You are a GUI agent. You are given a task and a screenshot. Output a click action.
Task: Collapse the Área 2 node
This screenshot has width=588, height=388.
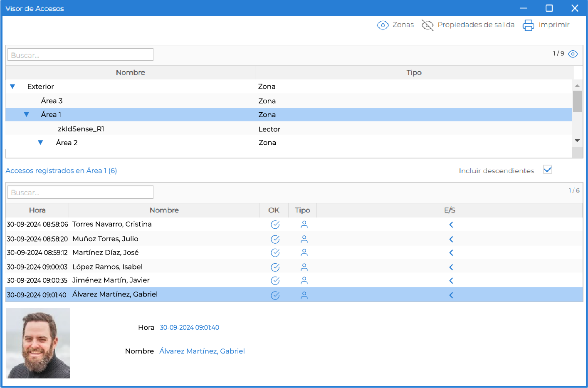tap(40, 142)
